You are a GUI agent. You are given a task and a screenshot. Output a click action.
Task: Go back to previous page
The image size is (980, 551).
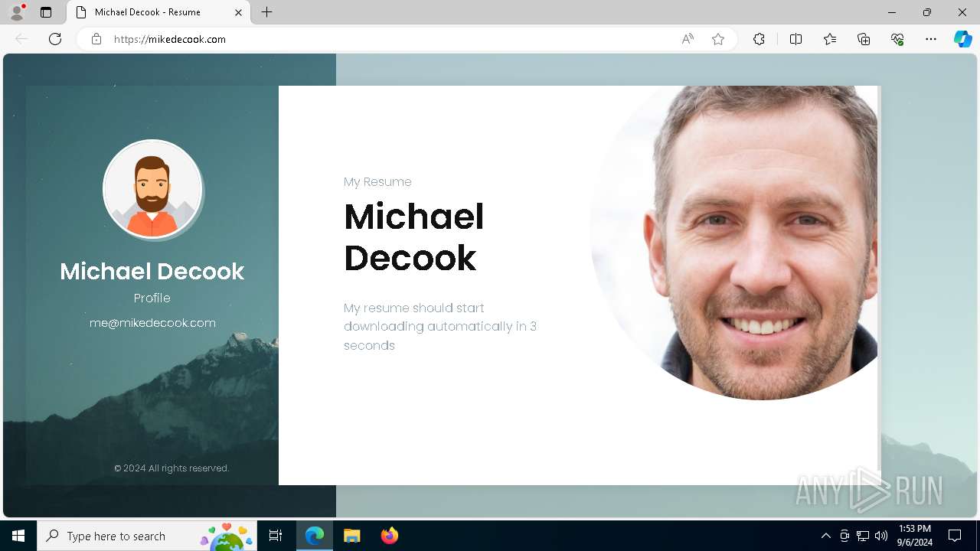(21, 39)
